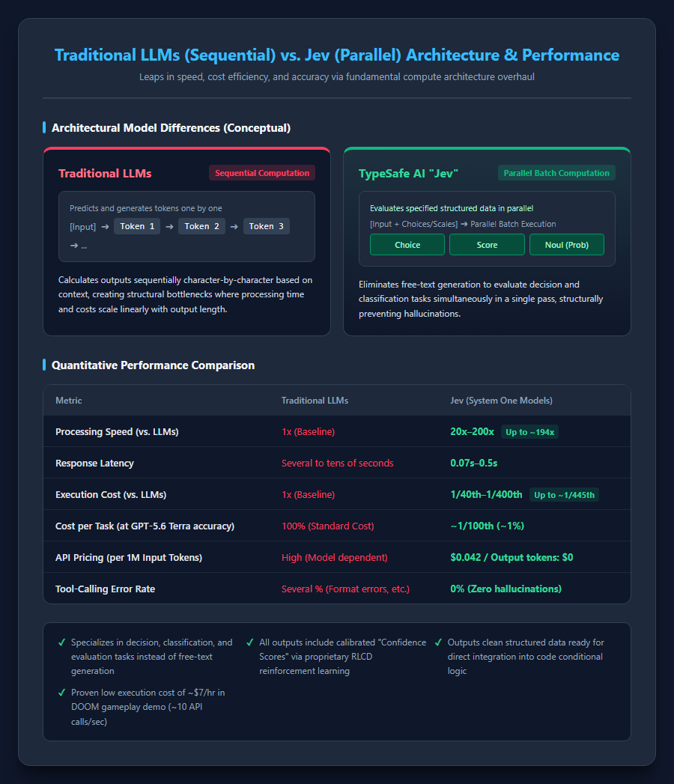This screenshot has width=674, height=784.
Task: Select the Score box in the Jev card
Action: click(x=487, y=245)
